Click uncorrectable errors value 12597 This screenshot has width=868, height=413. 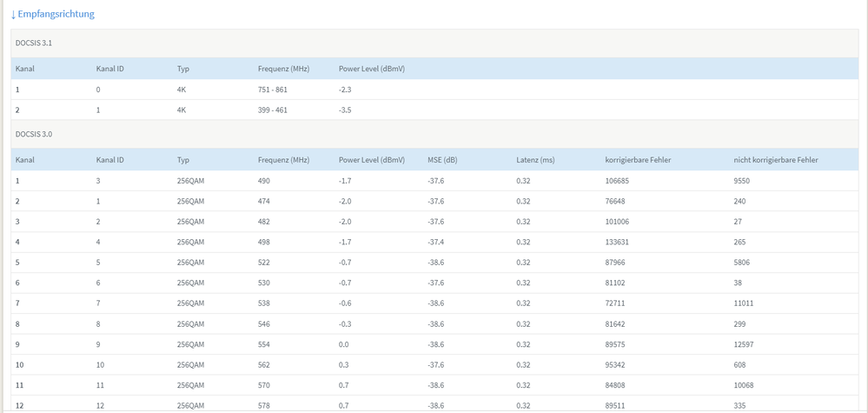[745, 343]
